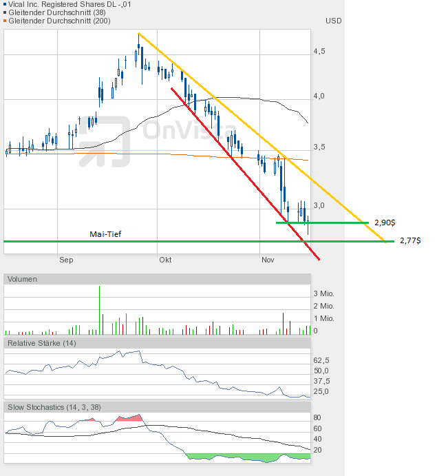448x476 pixels.
Task: Select the Okt marker on the time axis
Action: pyautogui.click(x=165, y=260)
